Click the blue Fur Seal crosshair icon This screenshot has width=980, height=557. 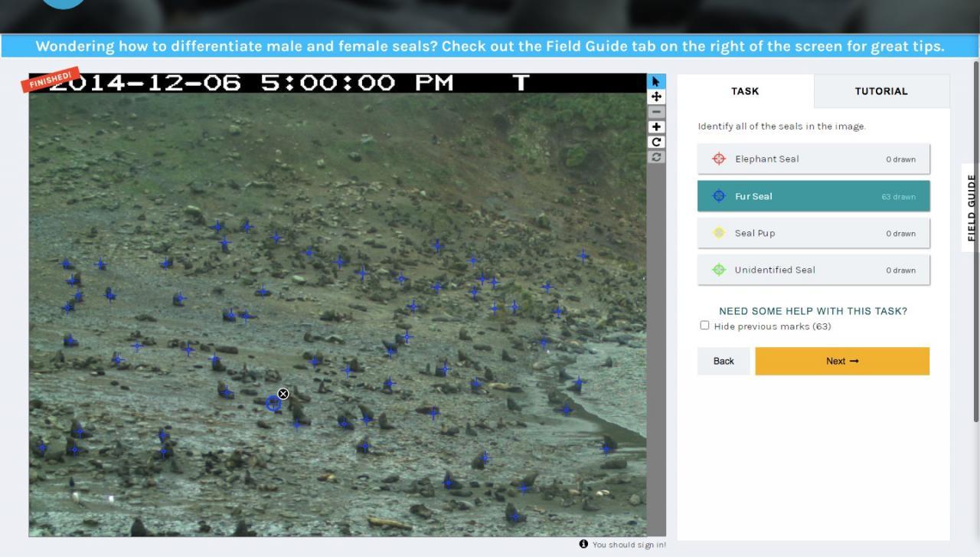[x=718, y=196]
